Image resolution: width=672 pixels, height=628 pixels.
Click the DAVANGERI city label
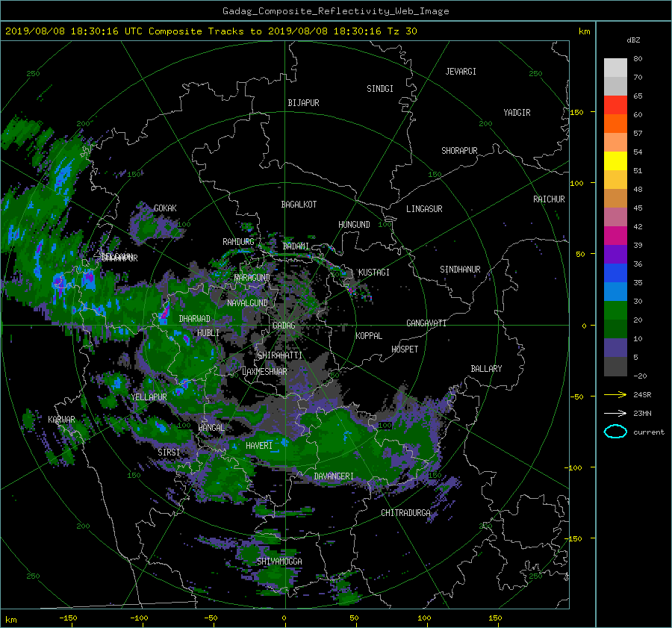tap(334, 476)
